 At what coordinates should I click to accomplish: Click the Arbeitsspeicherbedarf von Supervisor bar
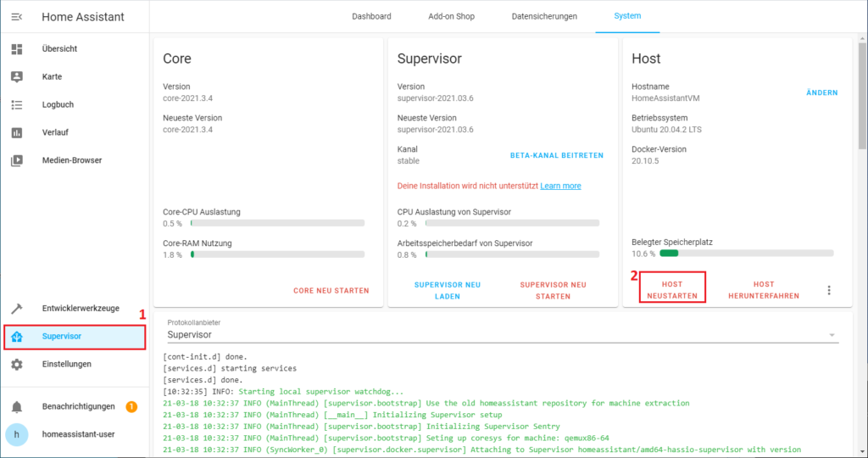pos(512,254)
